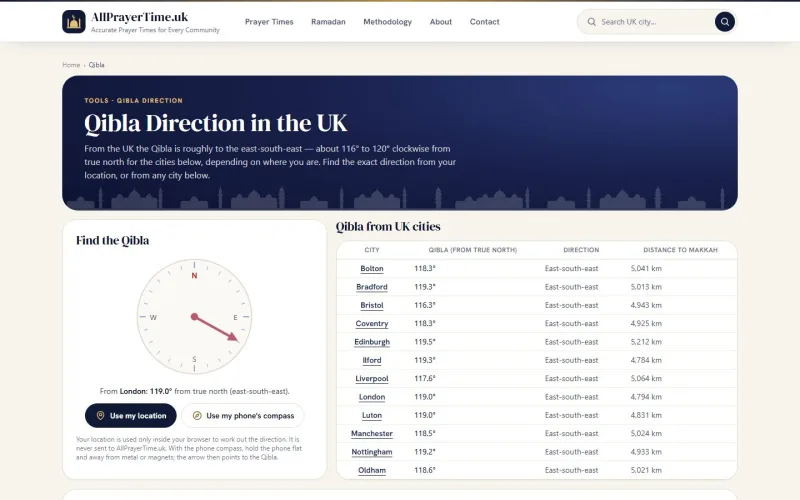Click the 4,925 km distance for Coventry
Viewport: 800px width, 500px height.
pyautogui.click(x=646, y=323)
